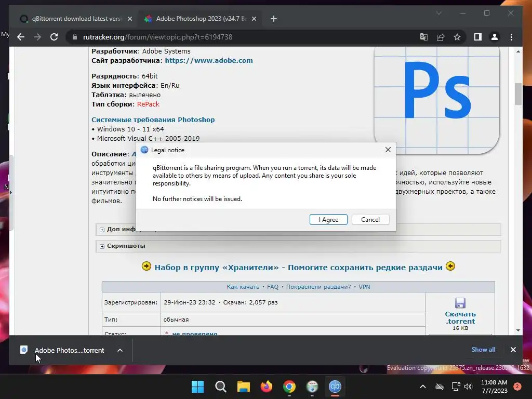Click Системные требования Photoshop heading
This screenshot has height=399, width=532.
click(153, 119)
